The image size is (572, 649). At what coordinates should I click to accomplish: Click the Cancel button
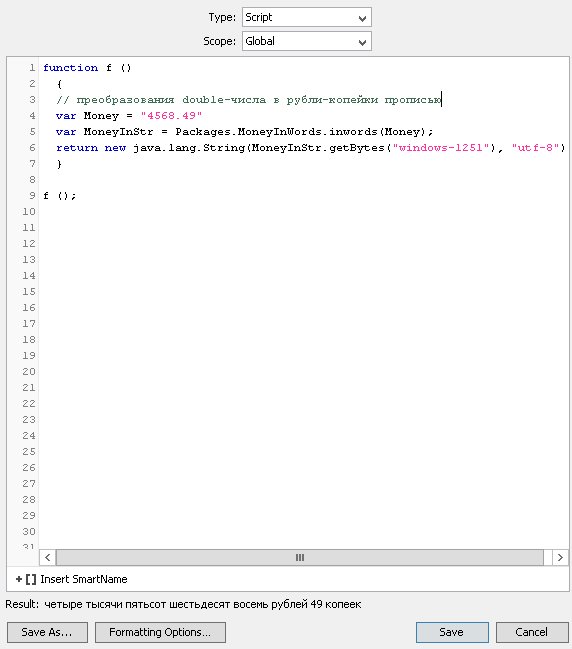tap(532, 632)
